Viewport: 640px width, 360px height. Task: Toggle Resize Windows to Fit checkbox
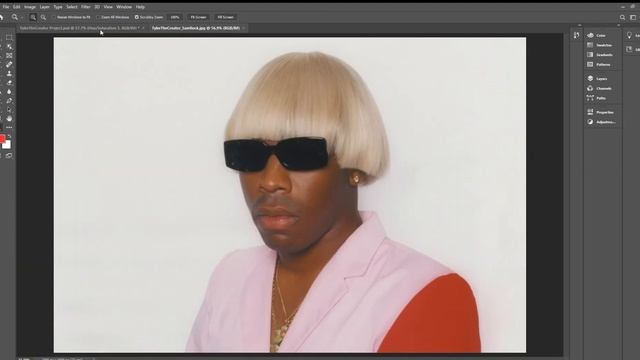click(x=53, y=17)
